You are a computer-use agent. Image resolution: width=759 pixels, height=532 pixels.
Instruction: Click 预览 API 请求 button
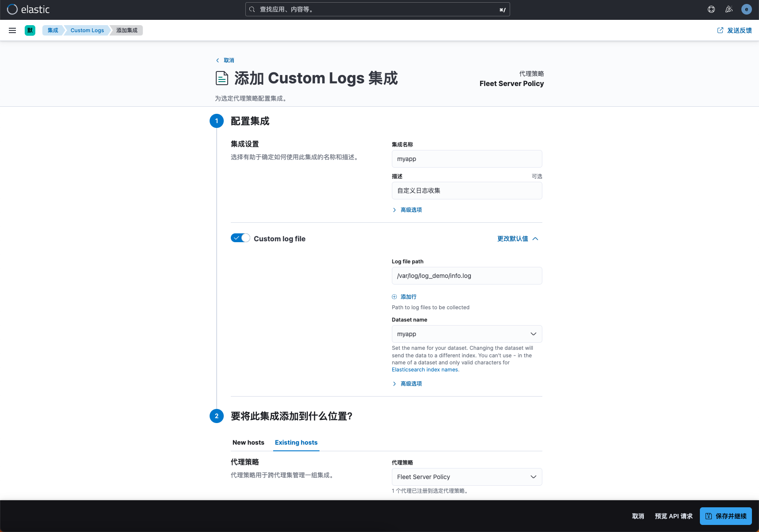(x=674, y=516)
